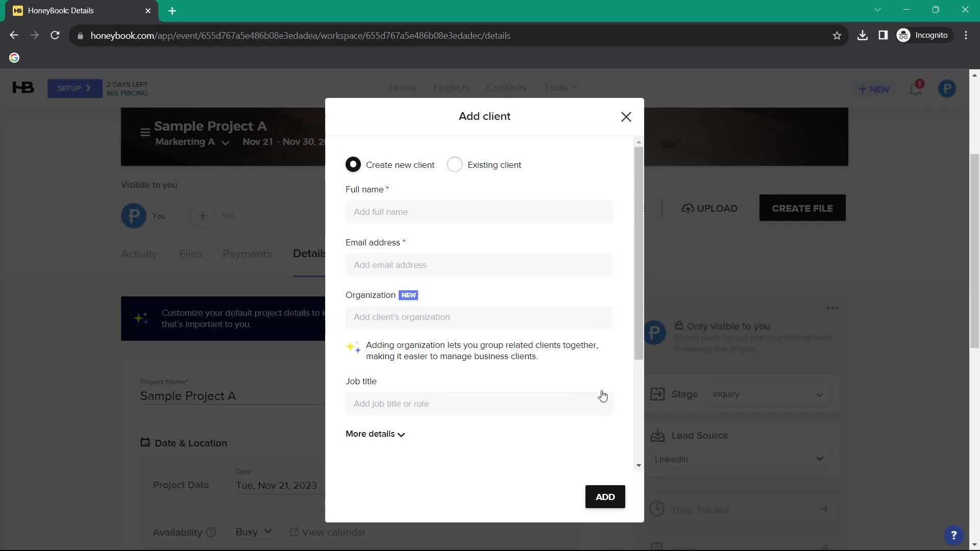
Task: Click the HoneyBook logo icon
Action: pos(22,87)
